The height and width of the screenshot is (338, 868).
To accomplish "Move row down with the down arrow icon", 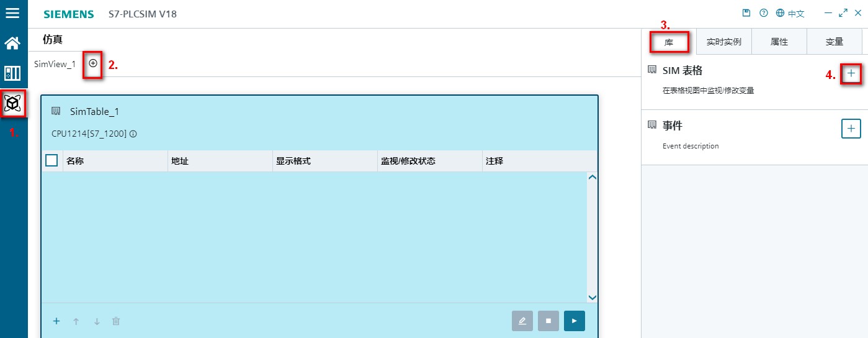I will (97, 321).
